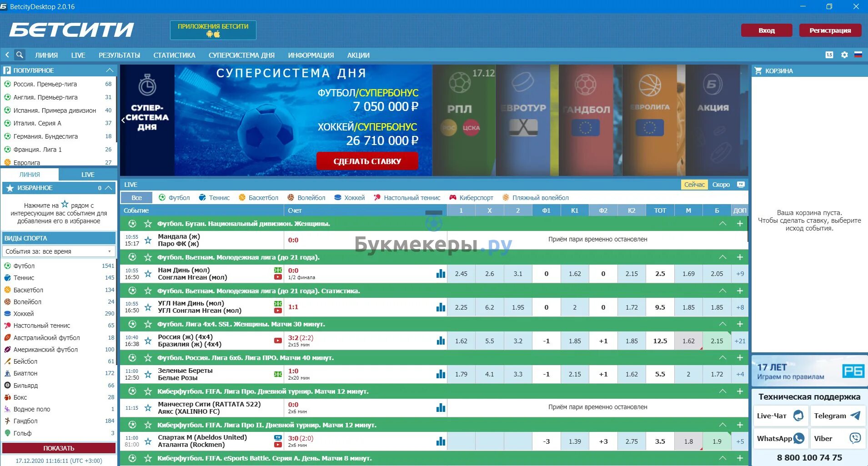Open the События за: все время dropdown
The height and width of the screenshot is (466, 868).
pyautogui.click(x=59, y=251)
